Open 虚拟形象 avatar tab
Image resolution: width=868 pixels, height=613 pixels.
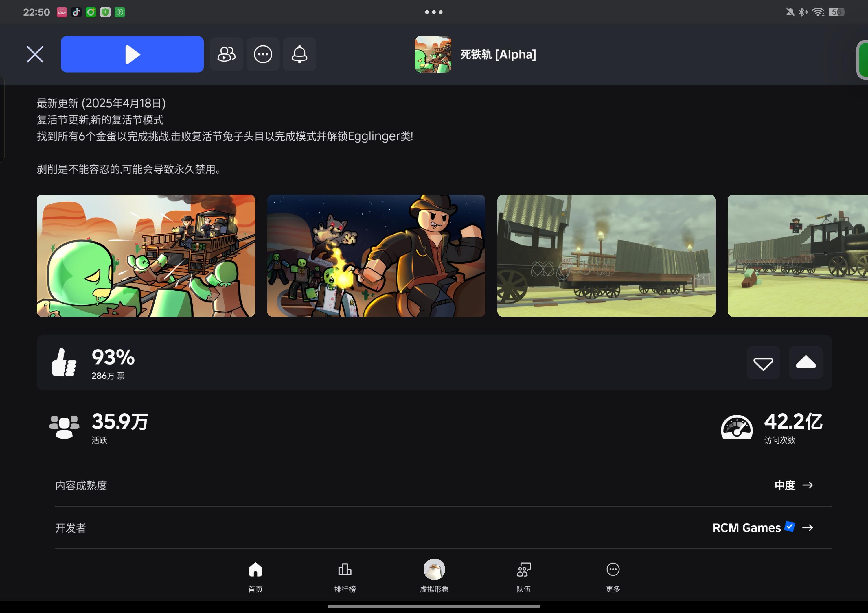coord(434,576)
